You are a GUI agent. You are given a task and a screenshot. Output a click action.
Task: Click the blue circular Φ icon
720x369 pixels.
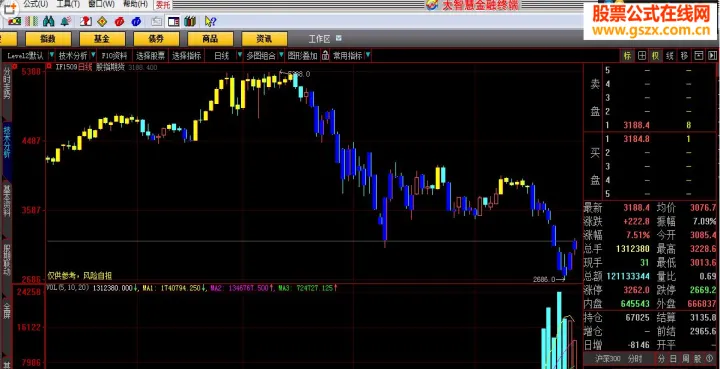coord(136,21)
